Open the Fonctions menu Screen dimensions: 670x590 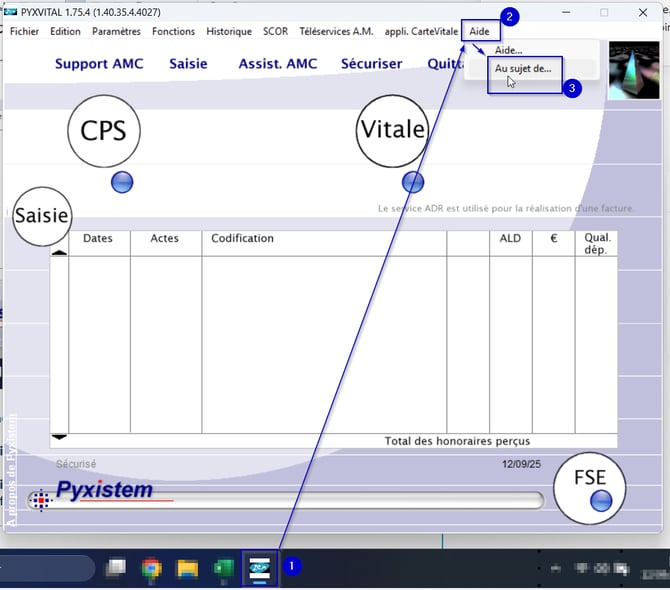coord(173,32)
